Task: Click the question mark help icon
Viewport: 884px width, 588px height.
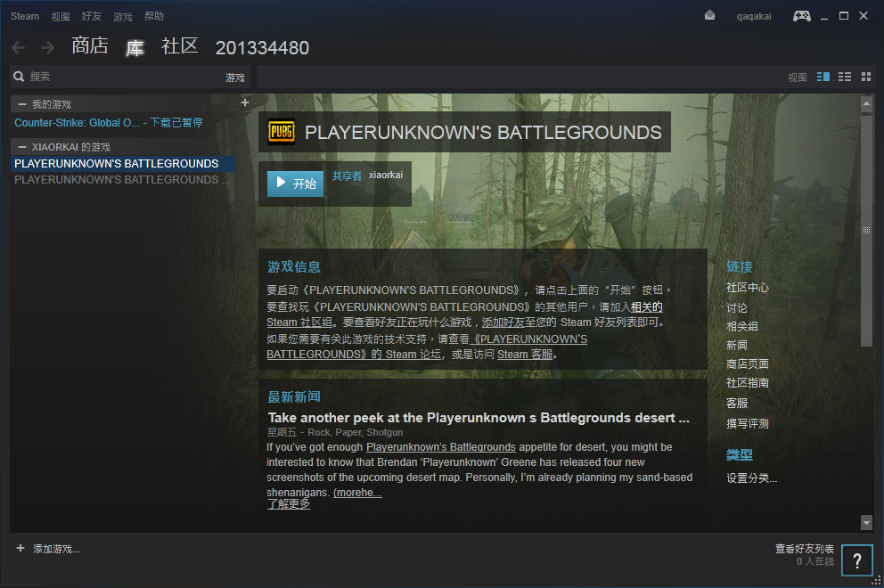Action: pyautogui.click(x=856, y=560)
